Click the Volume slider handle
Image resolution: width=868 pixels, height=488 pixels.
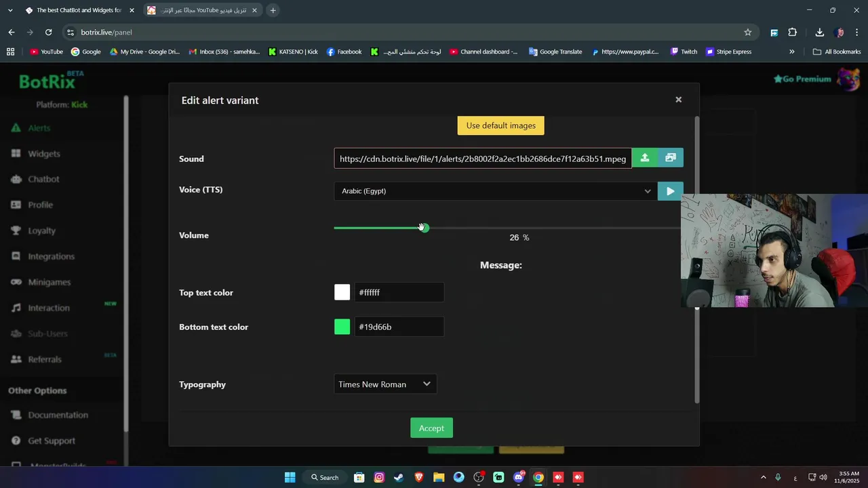tap(424, 228)
